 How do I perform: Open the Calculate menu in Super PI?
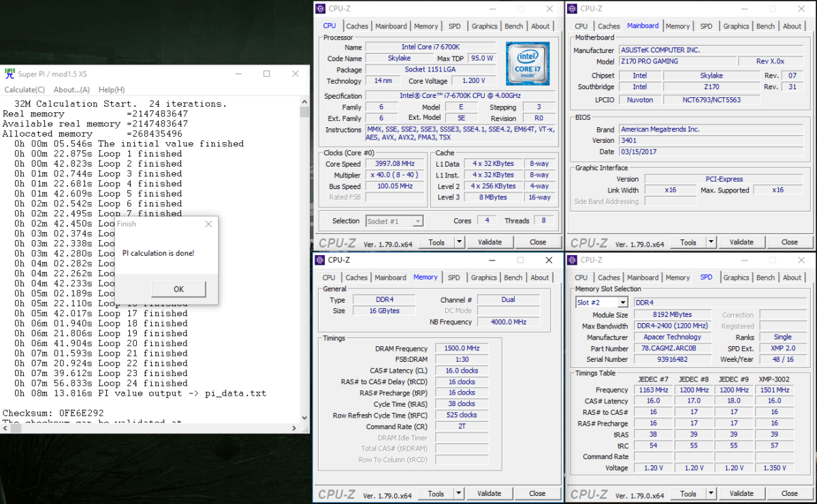pos(25,90)
